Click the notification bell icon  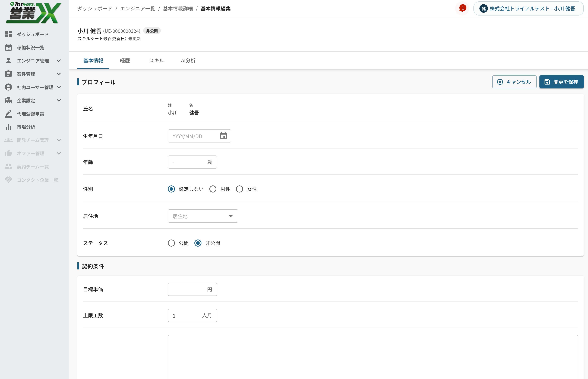pyautogui.click(x=462, y=8)
